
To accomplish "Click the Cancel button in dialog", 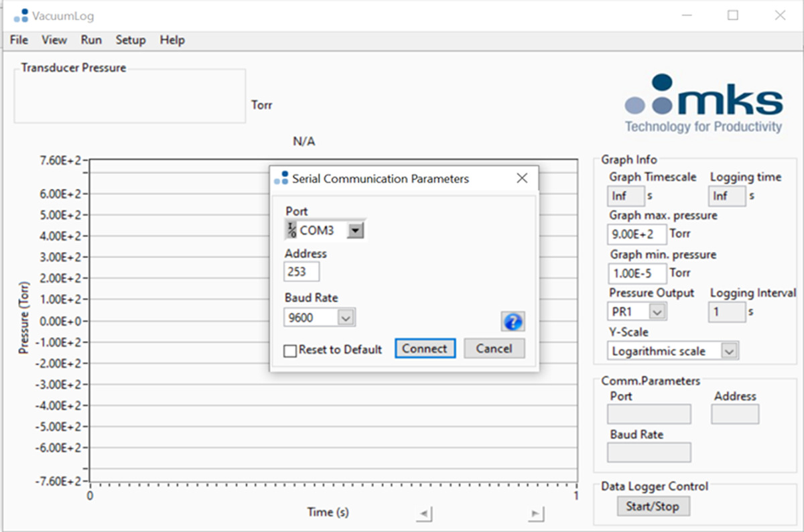I will coord(494,348).
